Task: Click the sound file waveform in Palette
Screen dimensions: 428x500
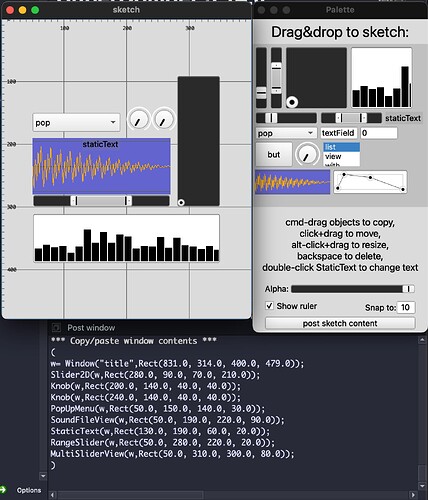Action: pos(292,182)
